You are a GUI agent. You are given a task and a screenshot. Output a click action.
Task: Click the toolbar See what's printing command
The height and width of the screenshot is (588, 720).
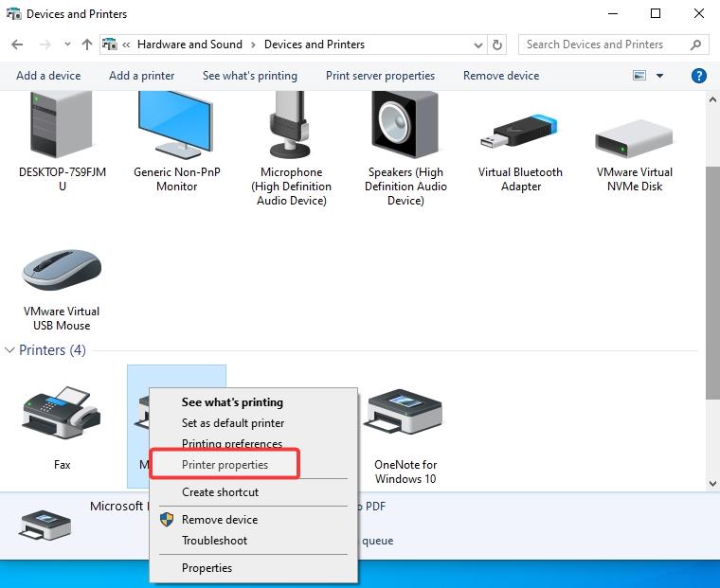(x=250, y=76)
